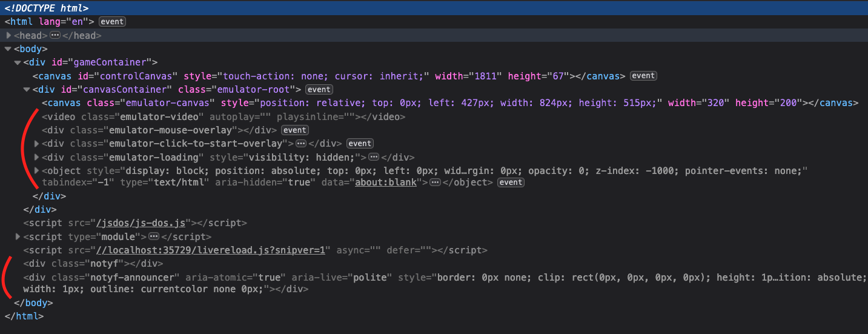The height and width of the screenshot is (334, 868).
Task: Collapse the body element node
Action: coord(8,49)
